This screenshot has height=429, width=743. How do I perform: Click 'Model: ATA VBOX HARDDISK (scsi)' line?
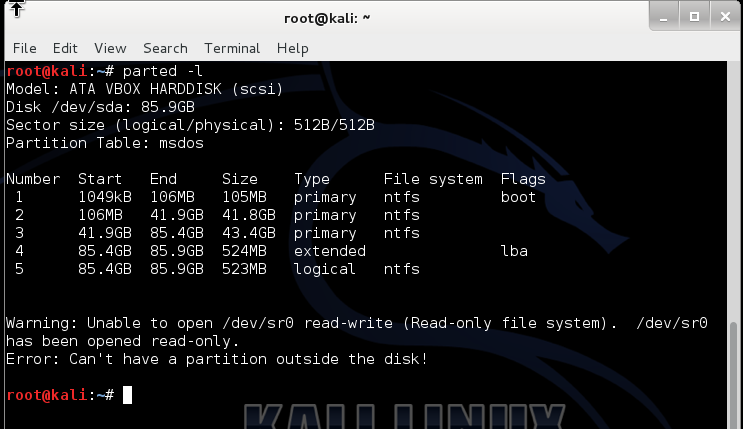point(145,89)
